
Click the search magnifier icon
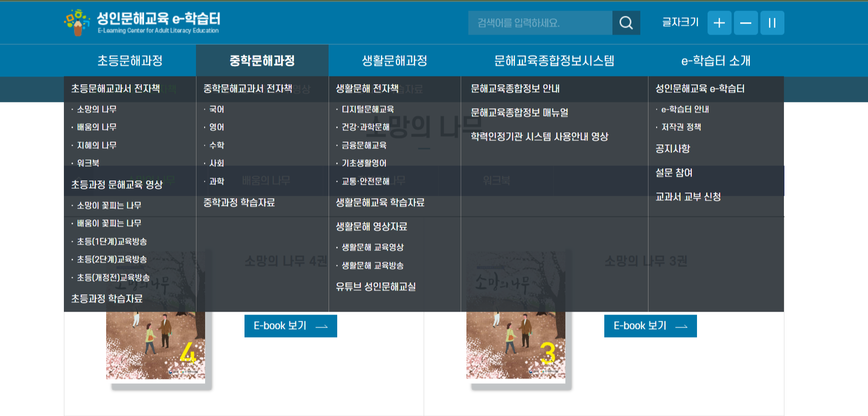[x=626, y=23]
